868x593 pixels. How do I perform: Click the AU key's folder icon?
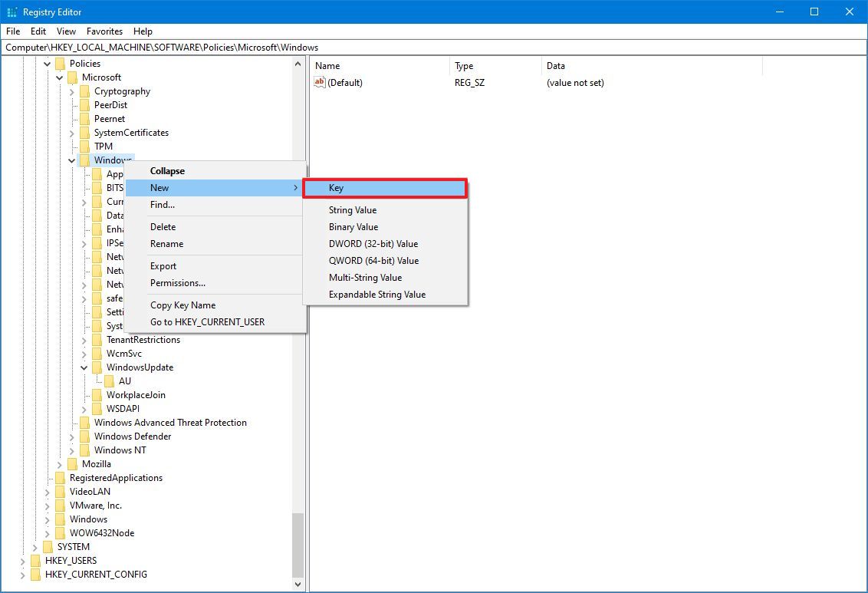coord(110,381)
